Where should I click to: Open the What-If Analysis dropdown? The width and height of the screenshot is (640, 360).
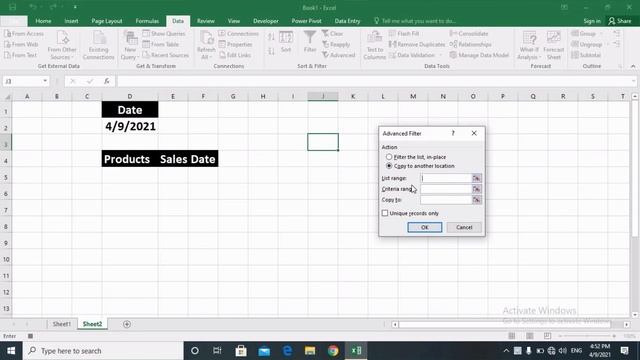[529, 45]
